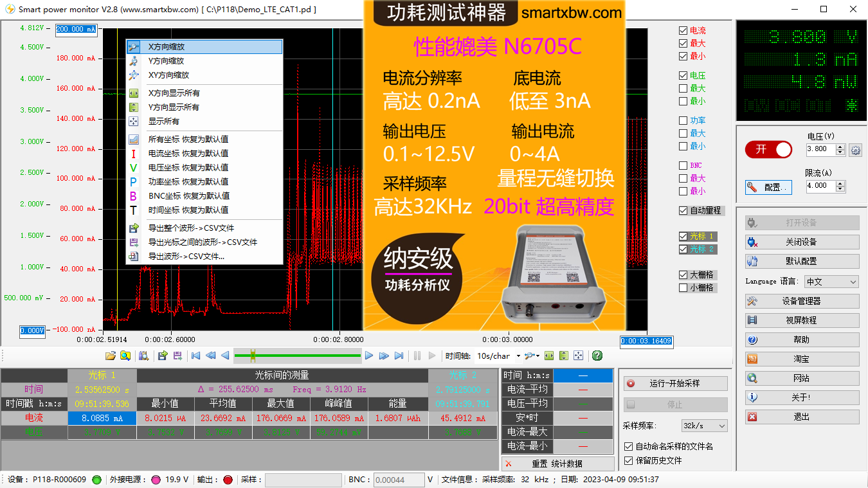Select 所有坐标 恢复为默认值
Image resolution: width=868 pixels, height=488 pixels.
pos(204,140)
